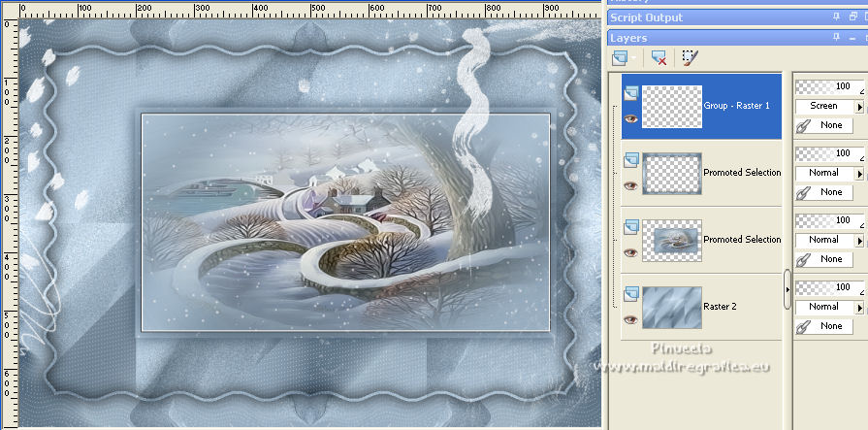868x430 pixels.
Task: Select 'Promoted Selection' name beside the landscape thumbnail
Action: pyautogui.click(x=742, y=240)
